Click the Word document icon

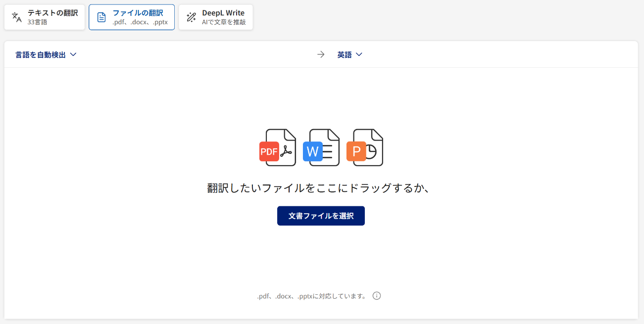[x=321, y=147]
